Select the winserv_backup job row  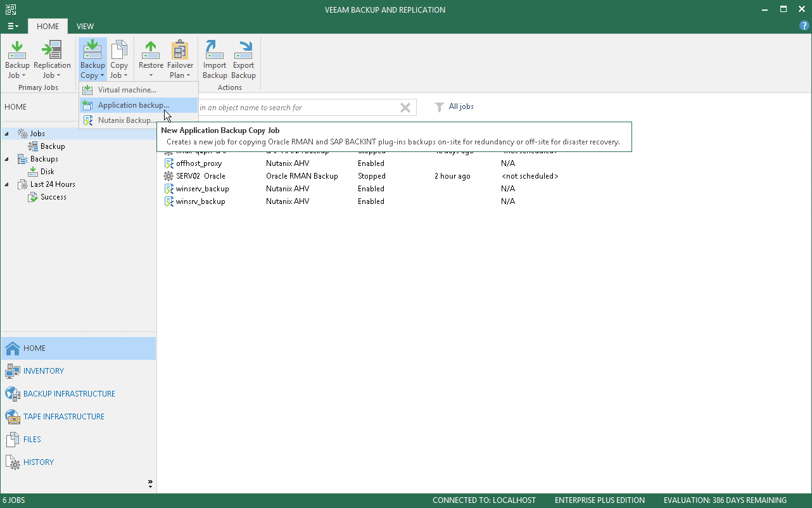point(484,189)
